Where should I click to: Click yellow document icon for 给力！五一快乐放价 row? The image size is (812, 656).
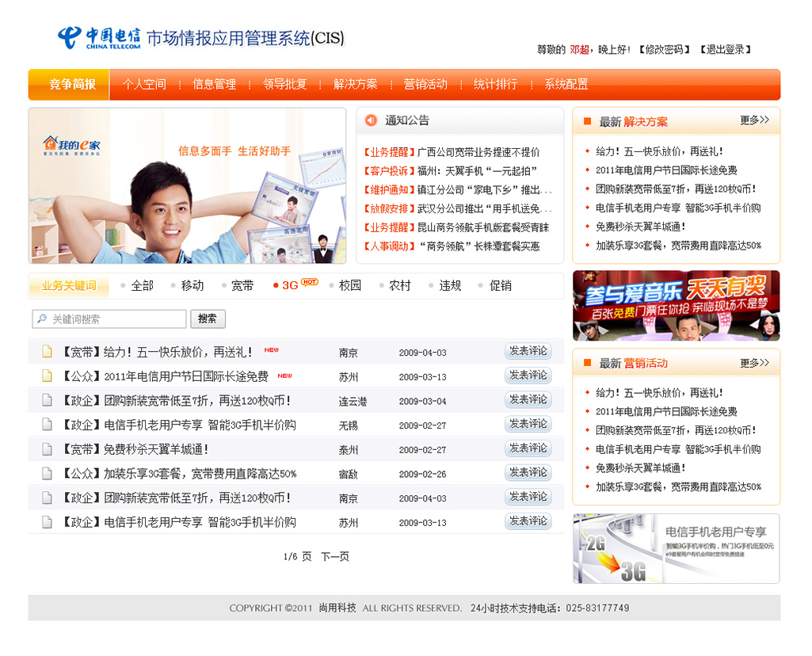(48, 352)
